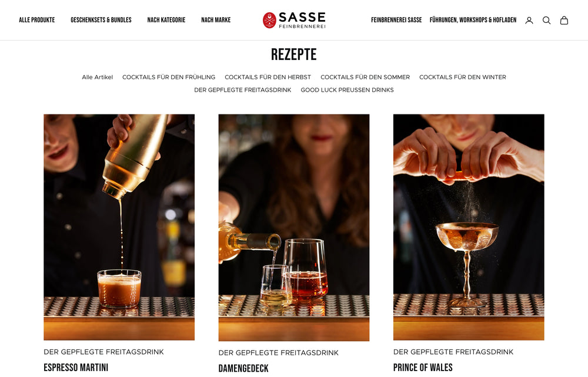The height and width of the screenshot is (377, 588).
Task: Open the Espresso Martini shaker photo
Action: click(x=119, y=227)
